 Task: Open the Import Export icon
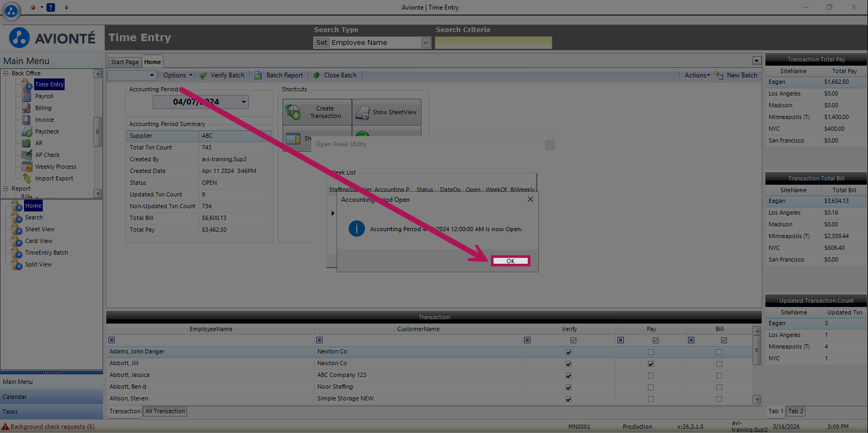point(27,178)
